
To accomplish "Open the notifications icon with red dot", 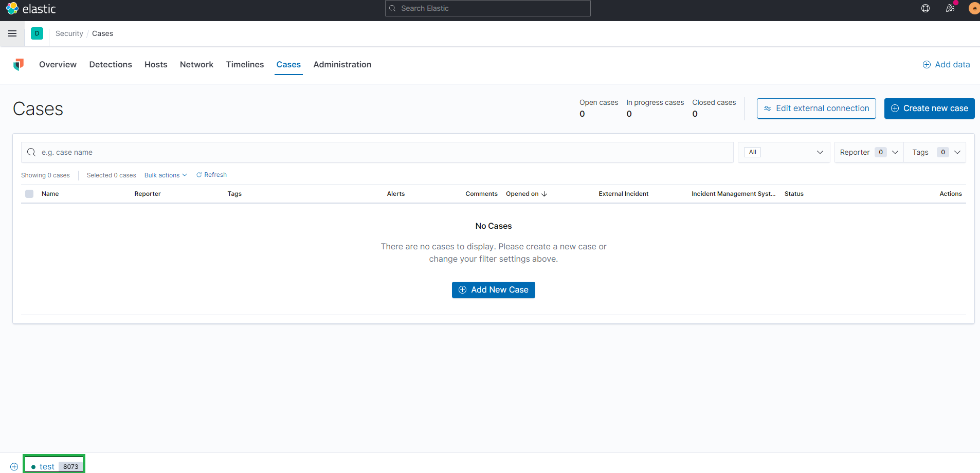I will click(x=951, y=8).
